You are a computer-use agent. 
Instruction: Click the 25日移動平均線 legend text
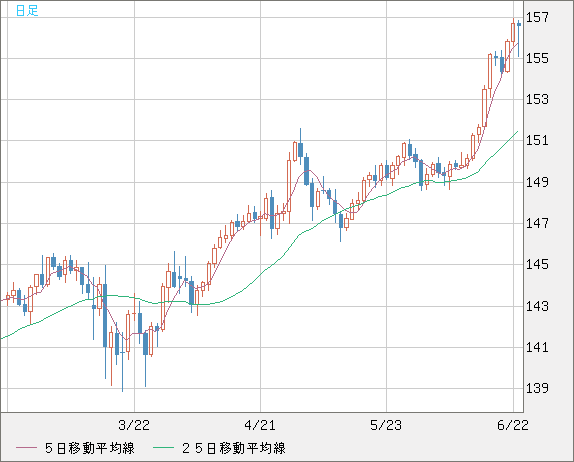point(234,448)
